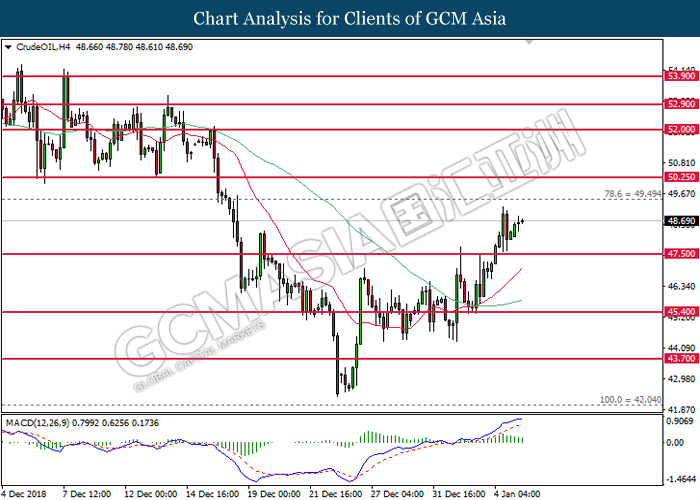Click the 52.900 price level label

point(681,104)
